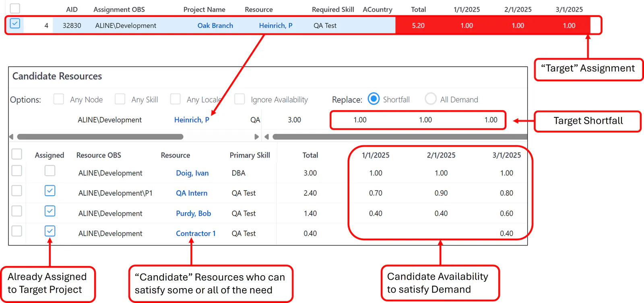
Task: Open Heinrich, P link in Candidate Resources panel
Action: point(192,120)
